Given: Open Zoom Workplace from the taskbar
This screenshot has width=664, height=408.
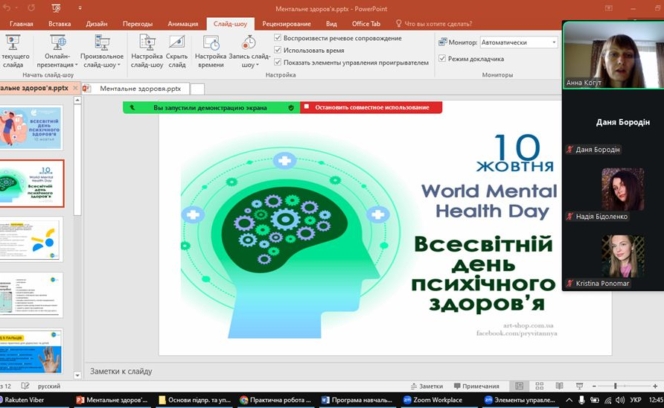Looking at the screenshot, I should coord(432,400).
